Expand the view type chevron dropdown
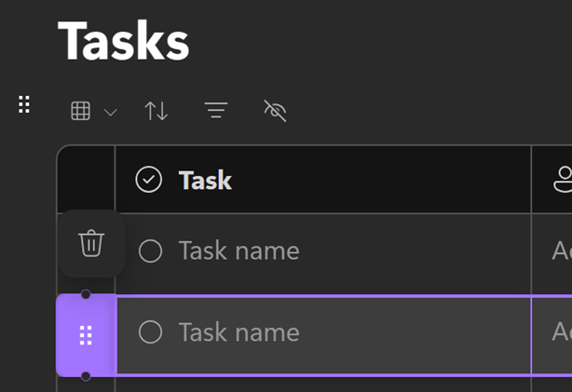This screenshot has height=392, width=572. click(110, 113)
